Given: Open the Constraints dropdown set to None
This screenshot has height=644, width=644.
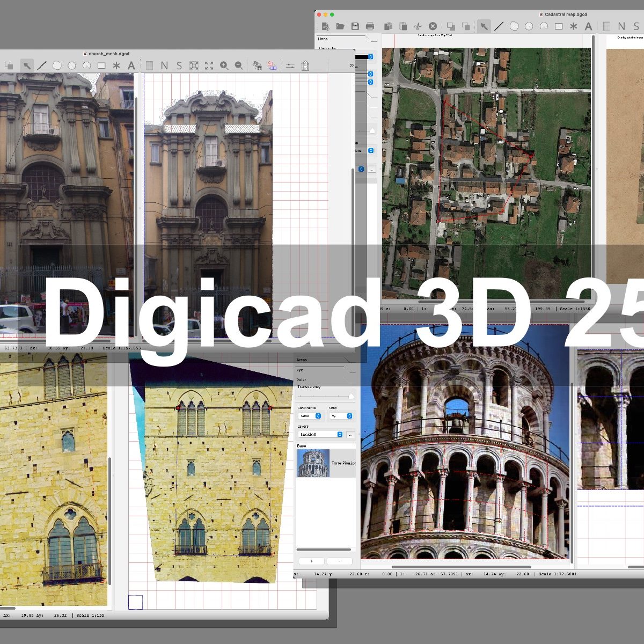Looking at the screenshot, I should pos(310,416).
